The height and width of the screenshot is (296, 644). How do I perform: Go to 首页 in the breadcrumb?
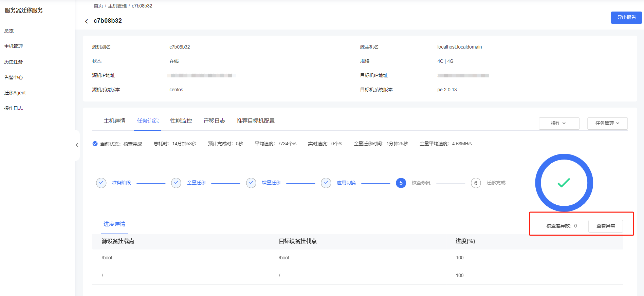(x=98, y=6)
